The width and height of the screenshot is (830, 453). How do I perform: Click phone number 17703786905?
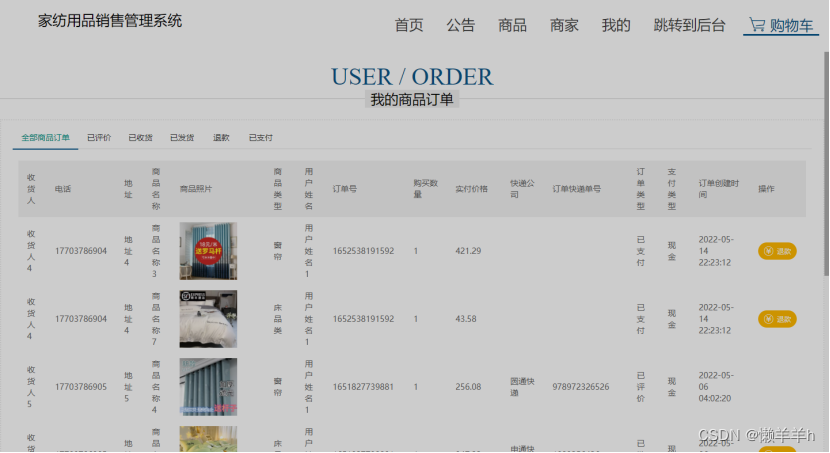[81, 387]
